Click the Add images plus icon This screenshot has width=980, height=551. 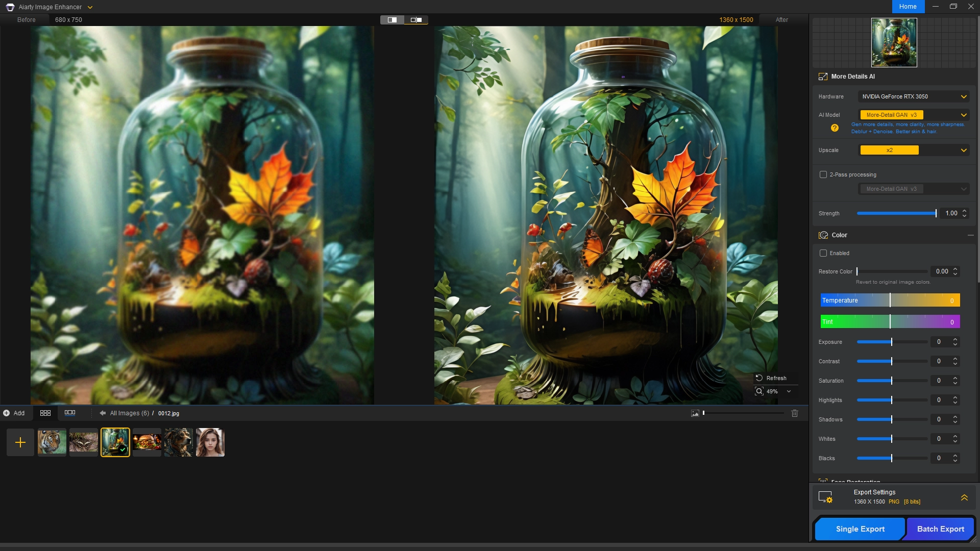point(20,442)
